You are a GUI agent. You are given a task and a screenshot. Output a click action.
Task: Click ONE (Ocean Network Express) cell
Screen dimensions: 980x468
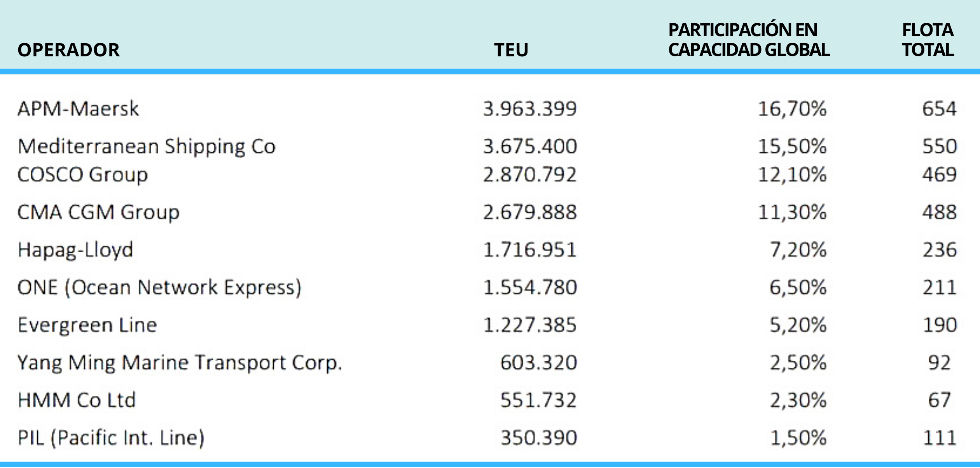[159, 288]
